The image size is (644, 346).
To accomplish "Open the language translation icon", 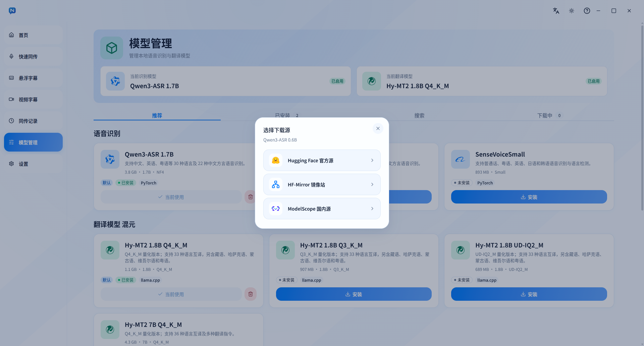I will [x=556, y=11].
